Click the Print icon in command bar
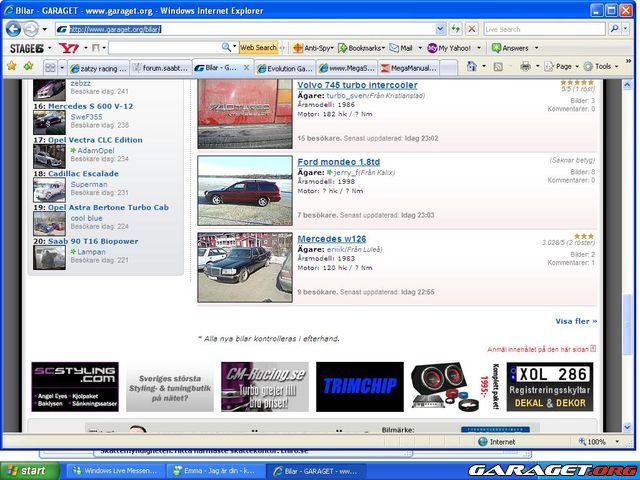Screen dimensions: 640x480 tap(525, 66)
